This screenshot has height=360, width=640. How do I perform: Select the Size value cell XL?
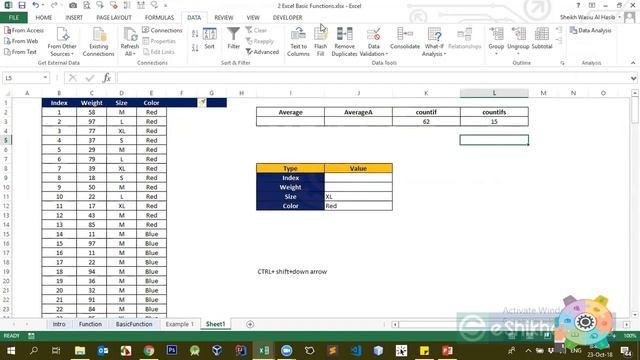(x=358, y=197)
